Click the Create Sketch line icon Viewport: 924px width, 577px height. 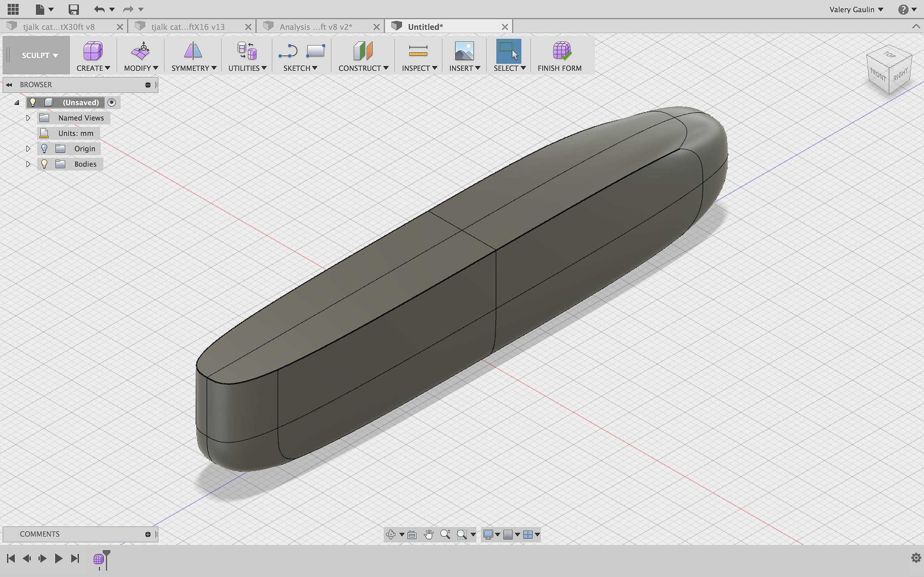288,51
